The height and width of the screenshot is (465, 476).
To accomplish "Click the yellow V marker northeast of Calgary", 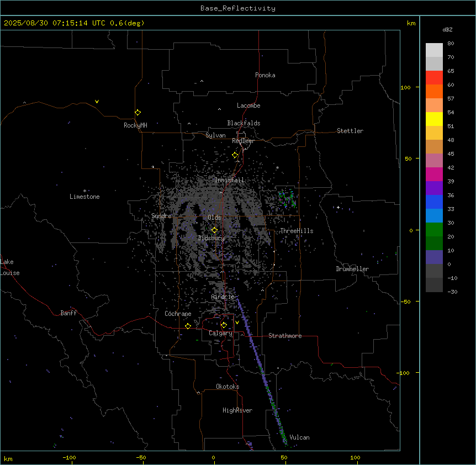I will (237, 323).
